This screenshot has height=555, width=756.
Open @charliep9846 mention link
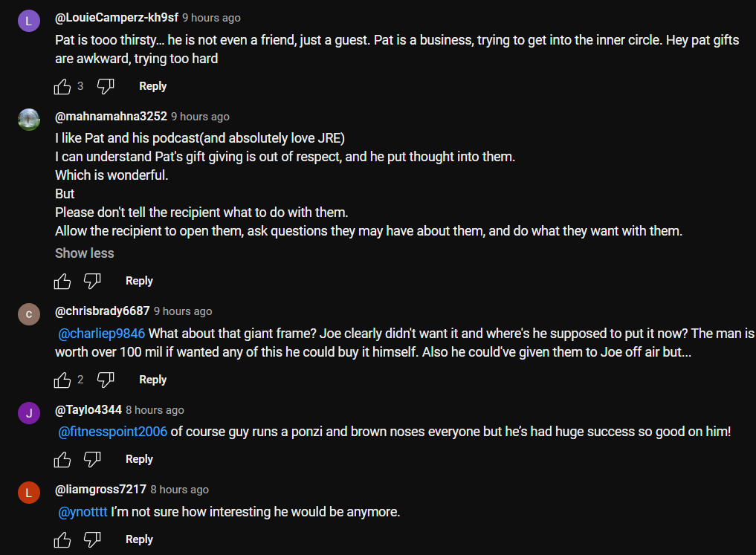tap(101, 333)
